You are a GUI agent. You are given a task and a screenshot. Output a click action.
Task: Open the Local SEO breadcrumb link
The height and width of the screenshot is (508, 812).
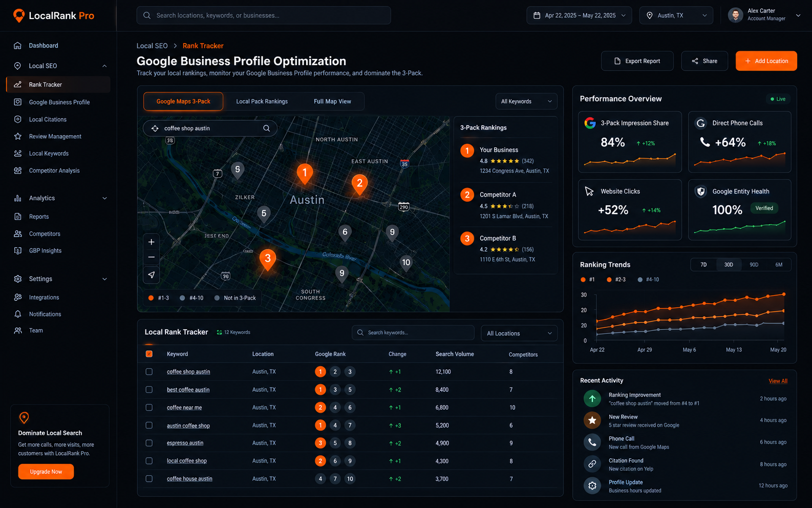pos(152,46)
